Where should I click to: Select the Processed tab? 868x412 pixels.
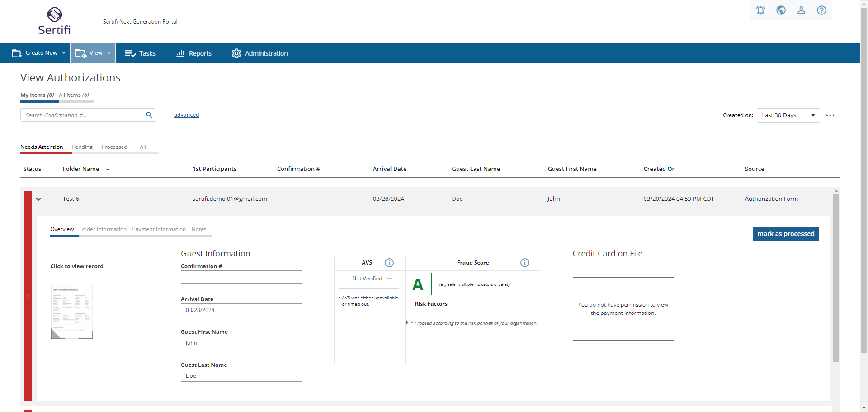[x=114, y=147]
